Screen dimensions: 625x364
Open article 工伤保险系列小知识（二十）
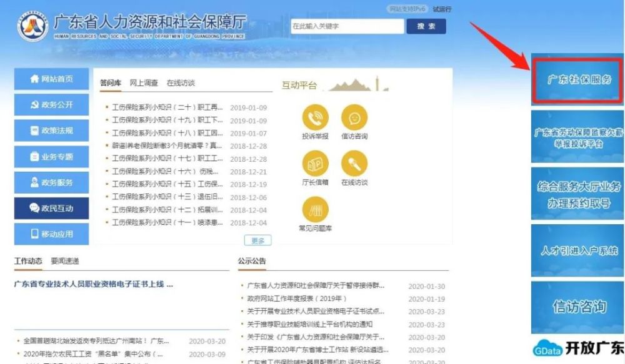pos(167,107)
